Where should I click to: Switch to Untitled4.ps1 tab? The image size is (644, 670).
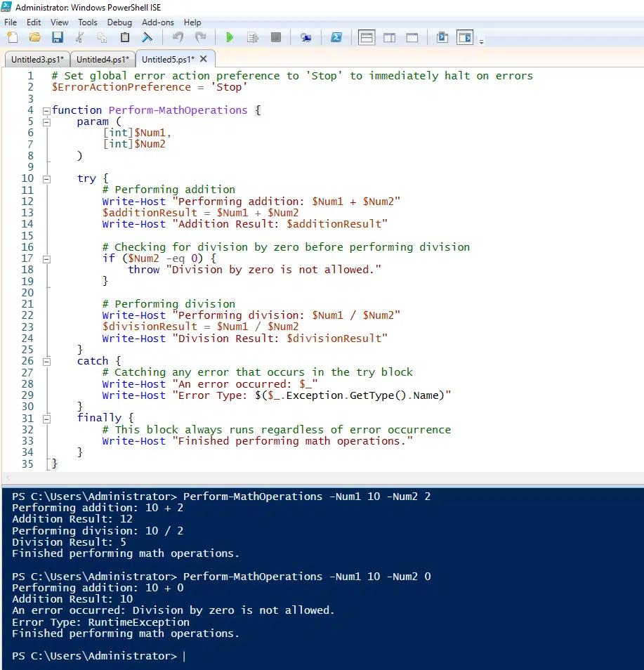pos(103,60)
